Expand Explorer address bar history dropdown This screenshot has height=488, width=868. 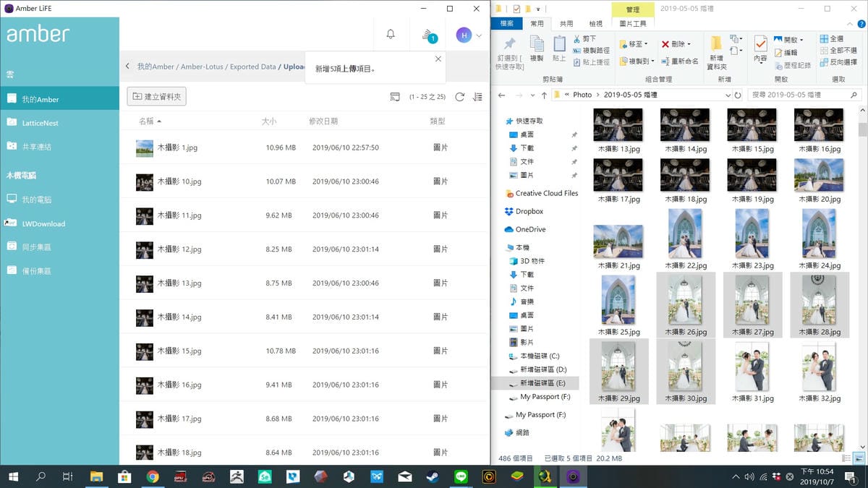tap(728, 95)
